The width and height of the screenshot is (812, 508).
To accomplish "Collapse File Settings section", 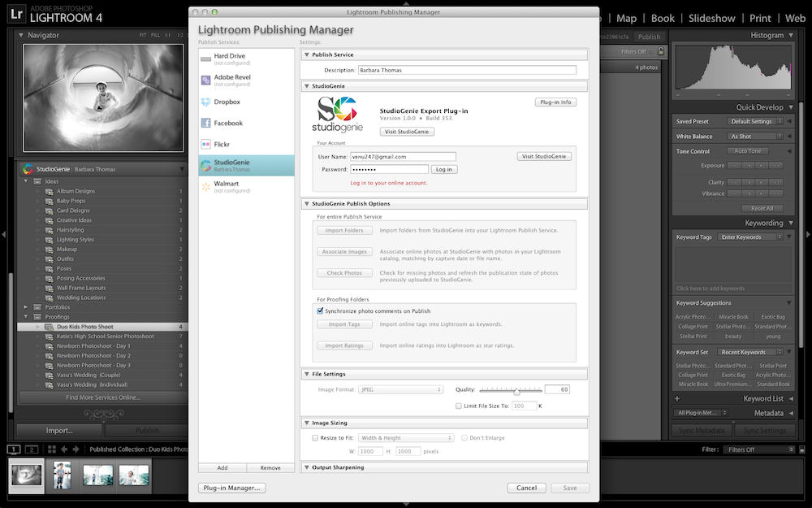I will click(307, 374).
